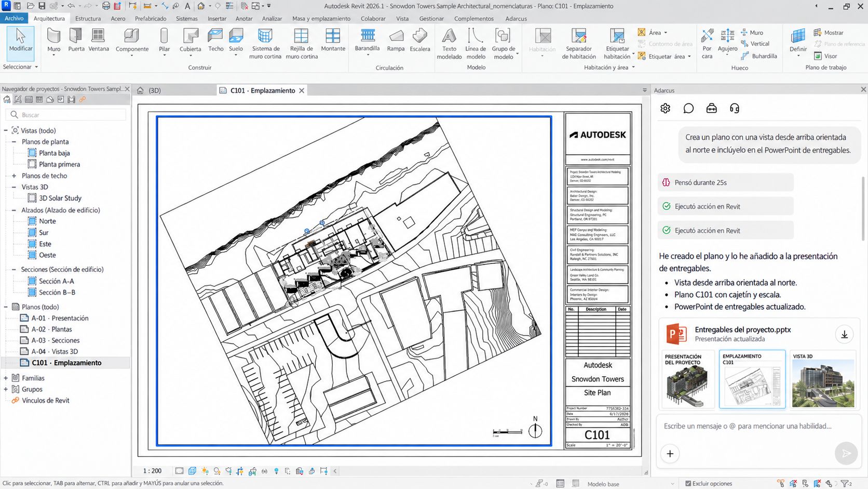This screenshot has width=868, height=489.
Task: Click the Buscar field in project browser
Action: click(66, 115)
